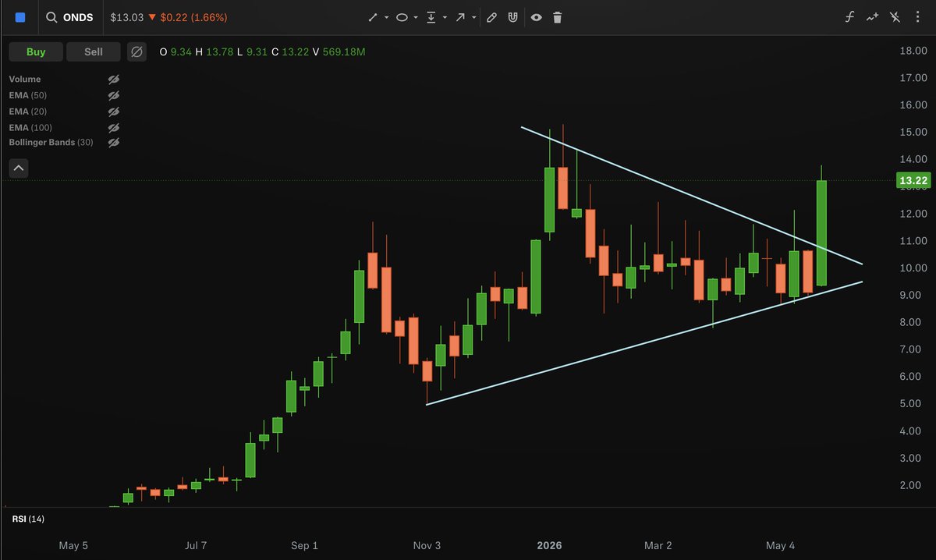Collapse the indicator legend list
Screen dimensions: 936x560
tap(19, 168)
